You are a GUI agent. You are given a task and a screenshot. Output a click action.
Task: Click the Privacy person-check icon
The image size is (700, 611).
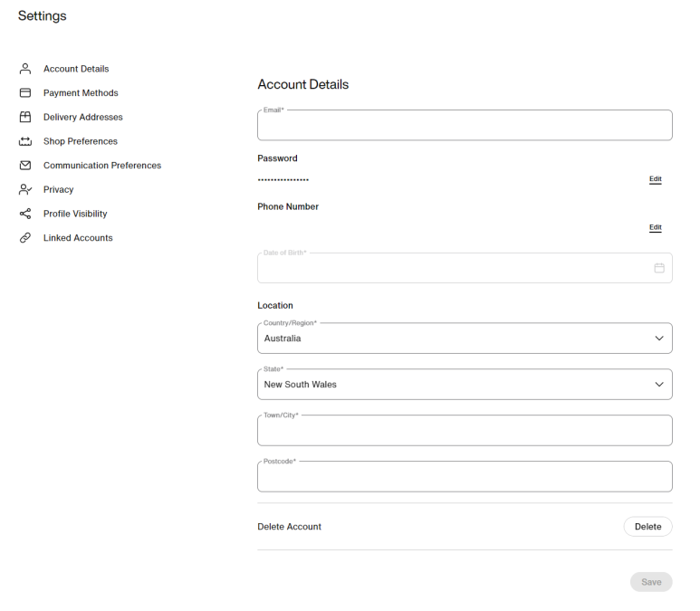(25, 190)
